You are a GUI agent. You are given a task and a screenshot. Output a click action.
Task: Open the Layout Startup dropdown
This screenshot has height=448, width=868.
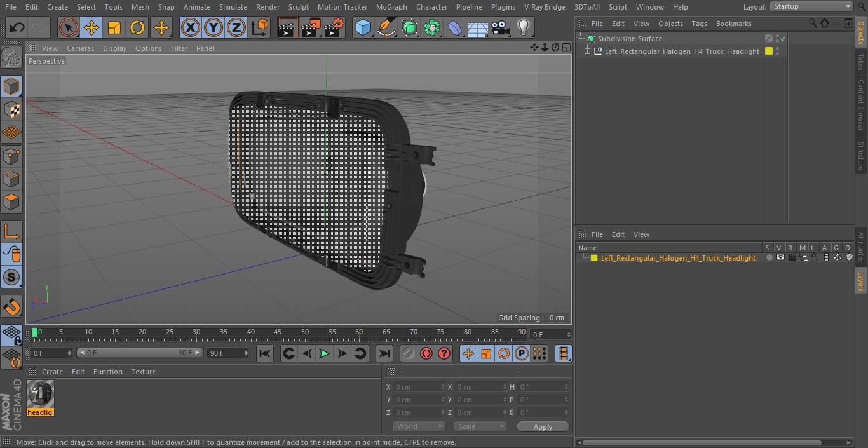tap(811, 6)
